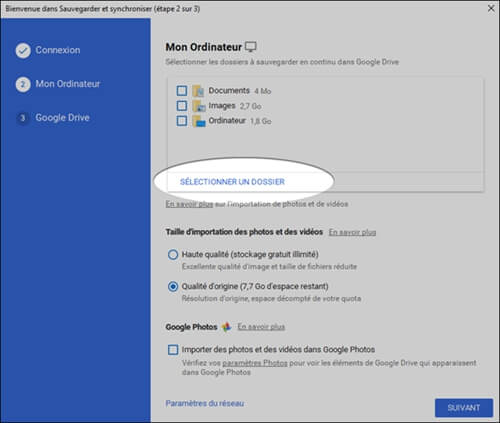Click SÉLECTIONNER UN DOSSIER
The width and height of the screenshot is (500, 423).
click(232, 182)
